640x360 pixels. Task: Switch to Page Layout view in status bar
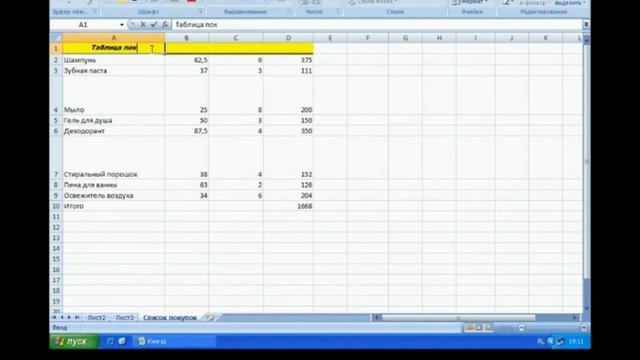pyautogui.click(x=479, y=327)
